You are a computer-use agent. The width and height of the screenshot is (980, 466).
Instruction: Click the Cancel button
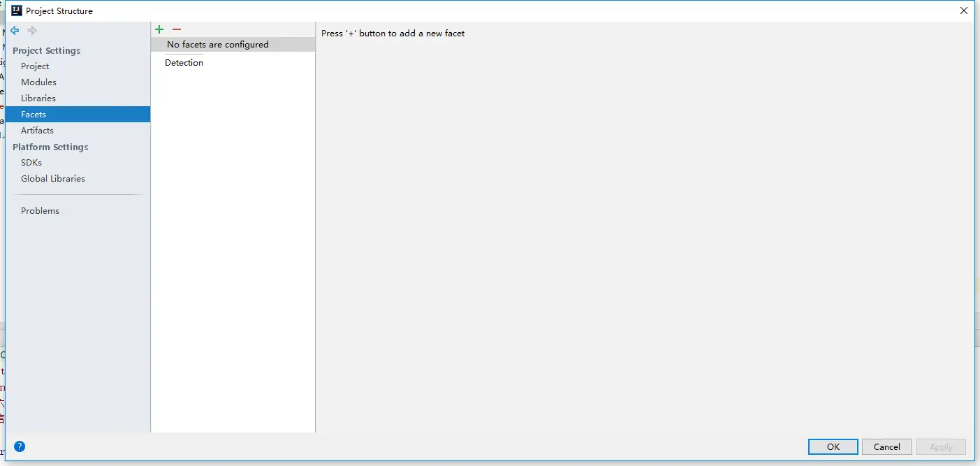[x=887, y=447]
